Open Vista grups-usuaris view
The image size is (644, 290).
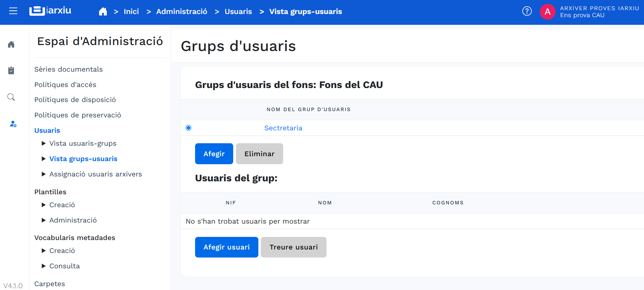click(x=83, y=159)
